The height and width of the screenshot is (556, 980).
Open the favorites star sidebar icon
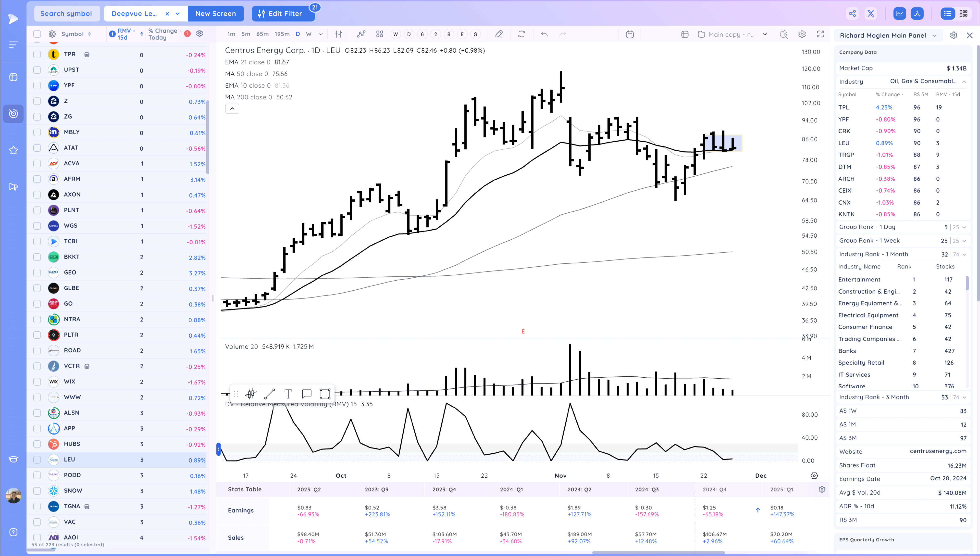click(13, 150)
